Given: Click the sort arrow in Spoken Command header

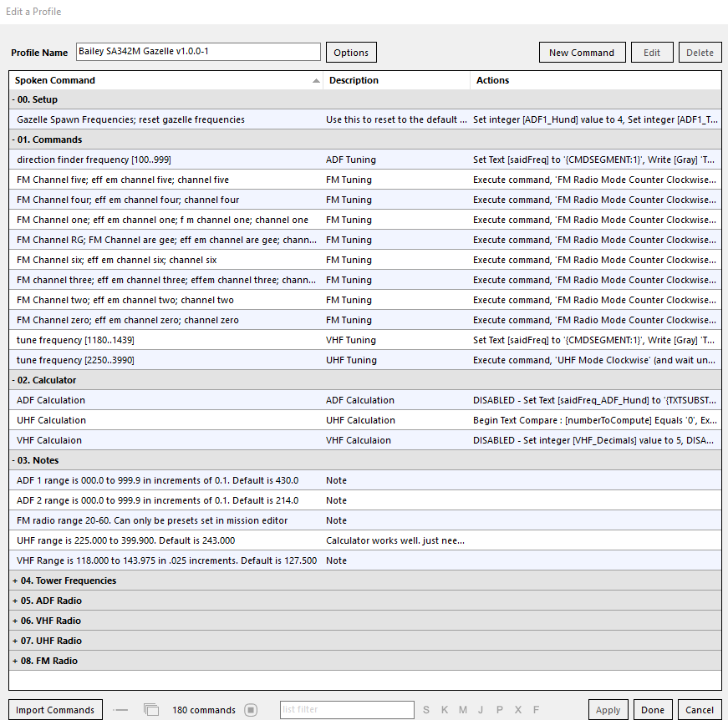Looking at the screenshot, I should (x=316, y=81).
